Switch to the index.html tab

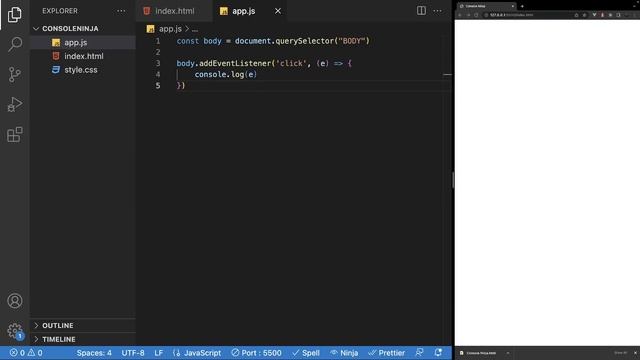pyautogui.click(x=174, y=11)
